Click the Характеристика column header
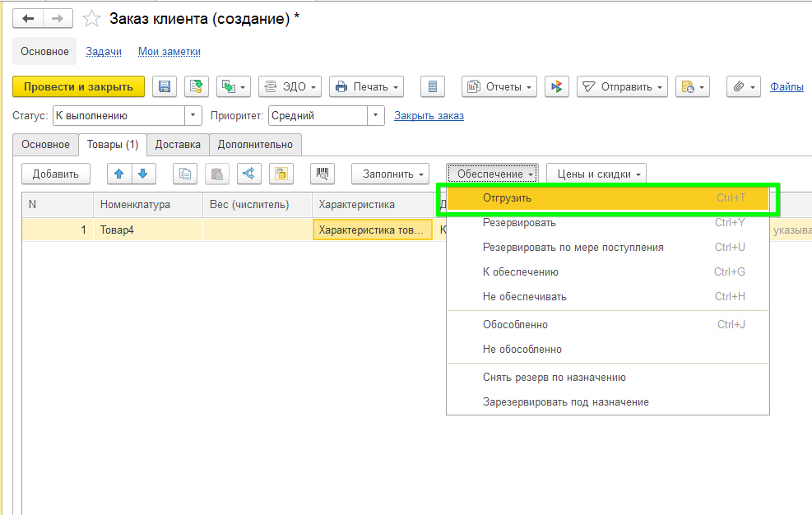 click(373, 205)
